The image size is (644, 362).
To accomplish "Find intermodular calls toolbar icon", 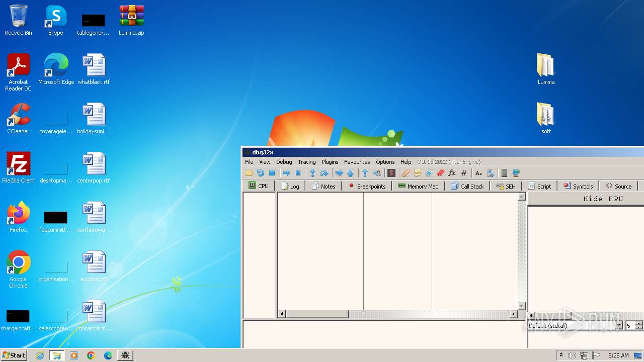I will (490, 173).
